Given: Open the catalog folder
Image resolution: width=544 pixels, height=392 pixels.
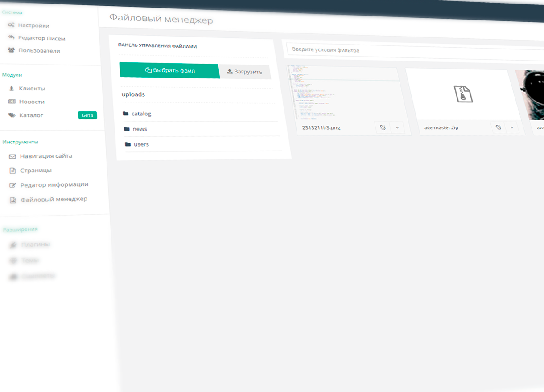Looking at the screenshot, I should click(x=141, y=114).
